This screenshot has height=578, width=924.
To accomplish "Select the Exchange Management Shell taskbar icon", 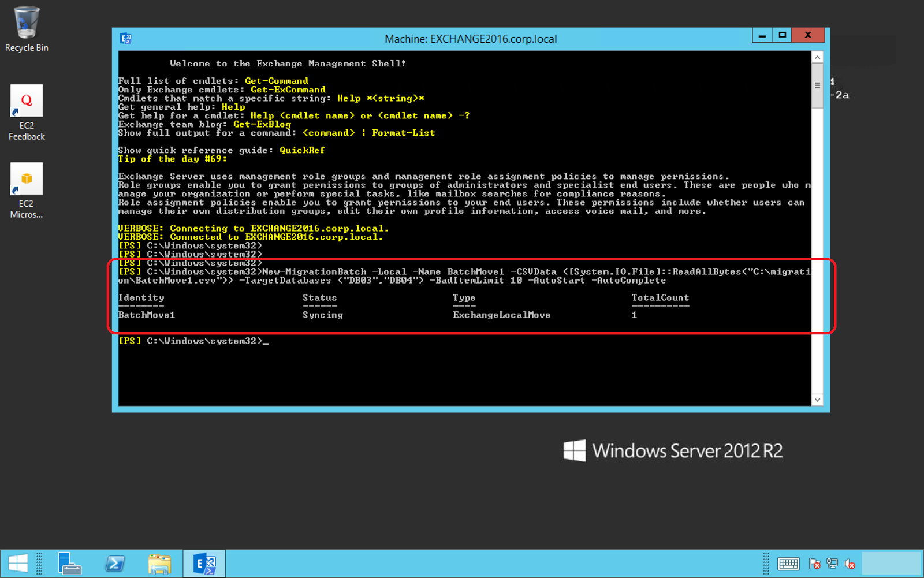I will [204, 563].
